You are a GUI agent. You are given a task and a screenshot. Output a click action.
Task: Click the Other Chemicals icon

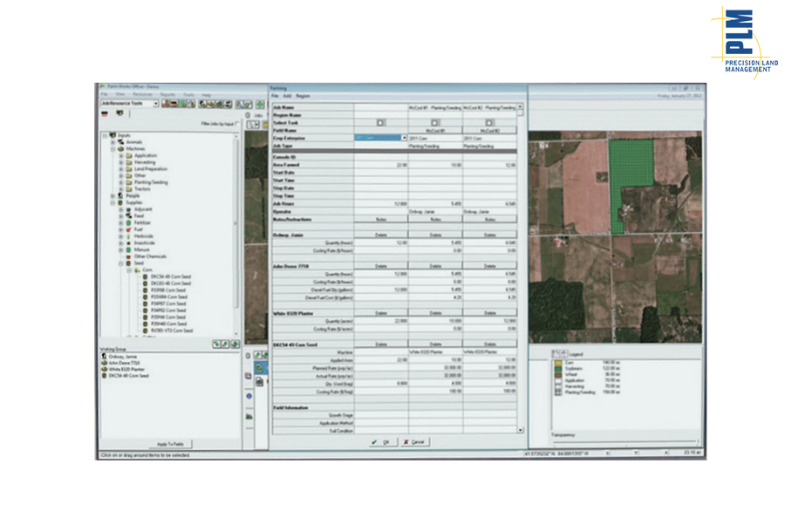click(129, 256)
